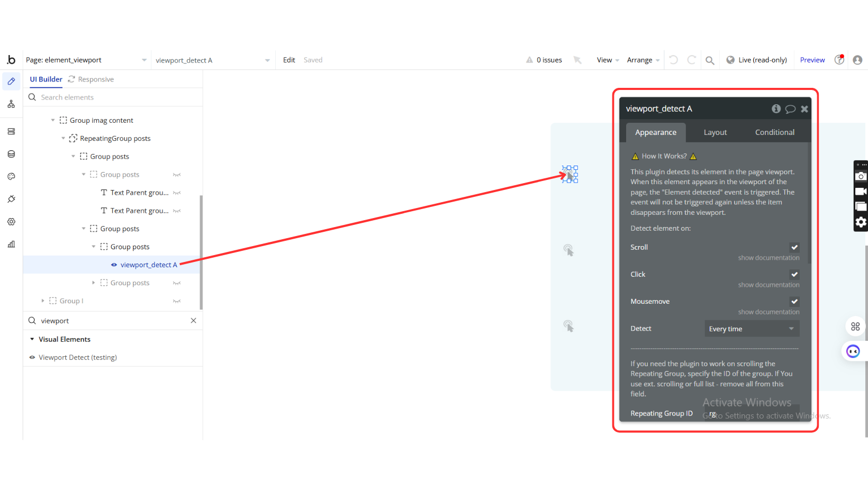
Task: Toggle the Click checkbox
Action: pyautogui.click(x=794, y=274)
